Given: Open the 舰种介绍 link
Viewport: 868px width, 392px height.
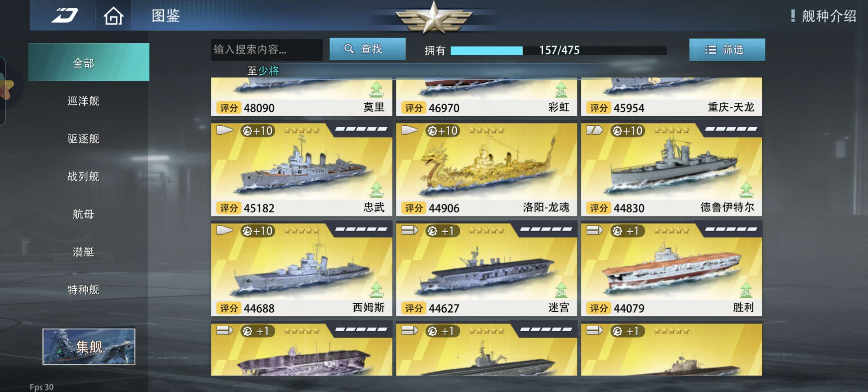Looking at the screenshot, I should [829, 16].
